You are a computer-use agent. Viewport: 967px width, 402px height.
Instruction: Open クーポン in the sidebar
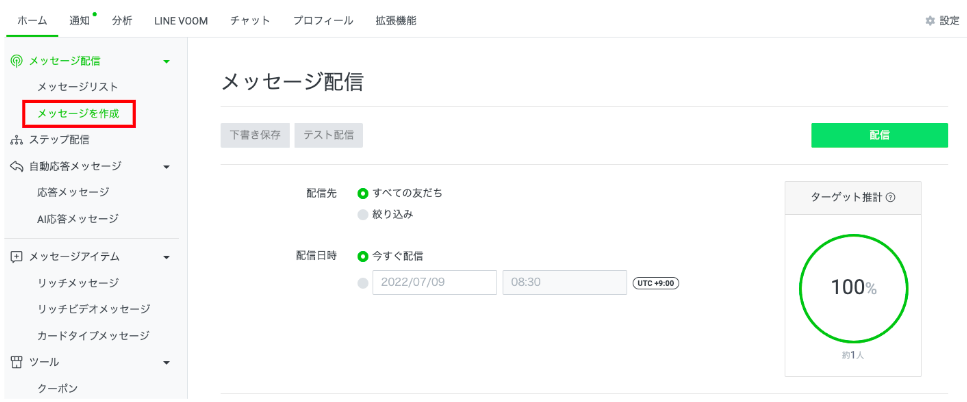pos(57,388)
